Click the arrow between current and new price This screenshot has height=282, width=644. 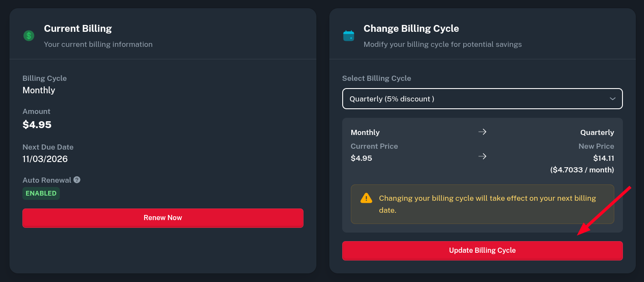pos(482,156)
